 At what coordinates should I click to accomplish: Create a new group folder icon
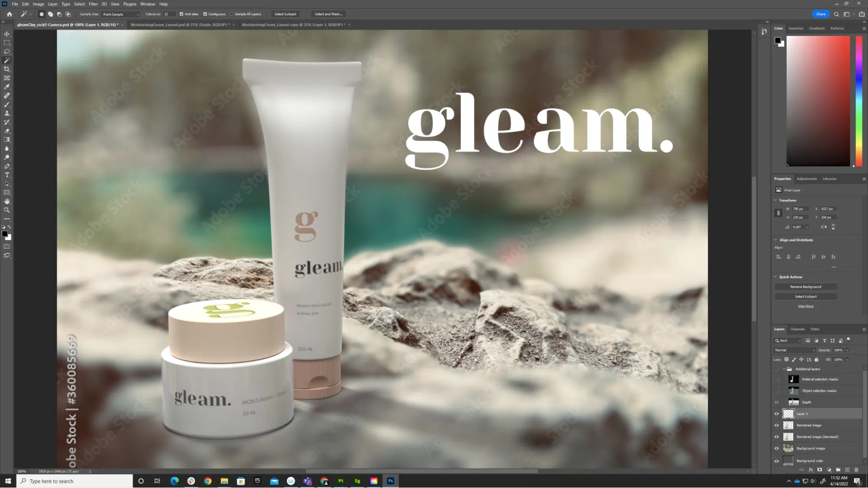click(x=838, y=470)
